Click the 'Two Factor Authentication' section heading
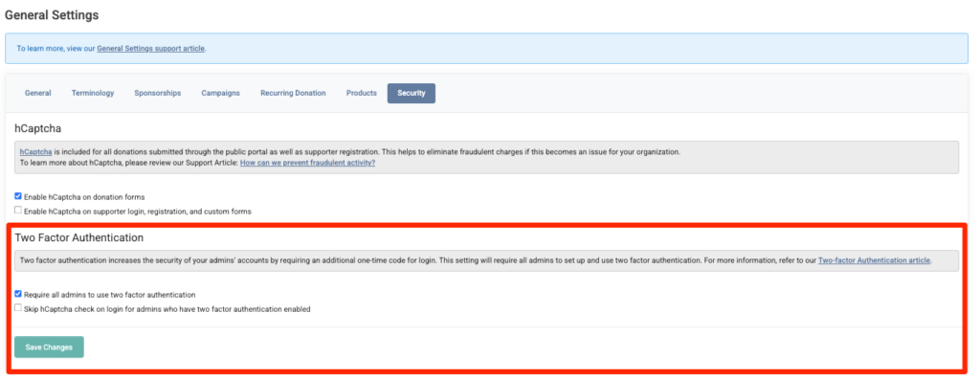The image size is (980, 380). coord(79,237)
